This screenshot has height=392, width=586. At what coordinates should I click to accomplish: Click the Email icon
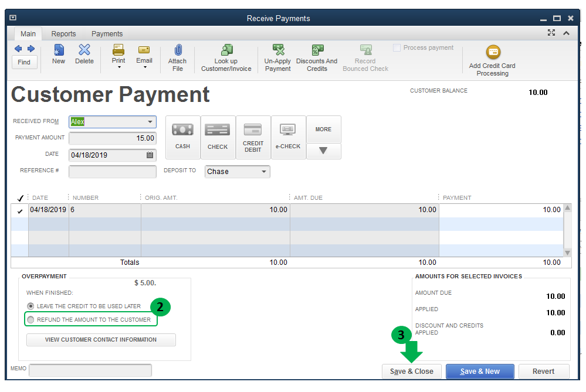point(144,50)
